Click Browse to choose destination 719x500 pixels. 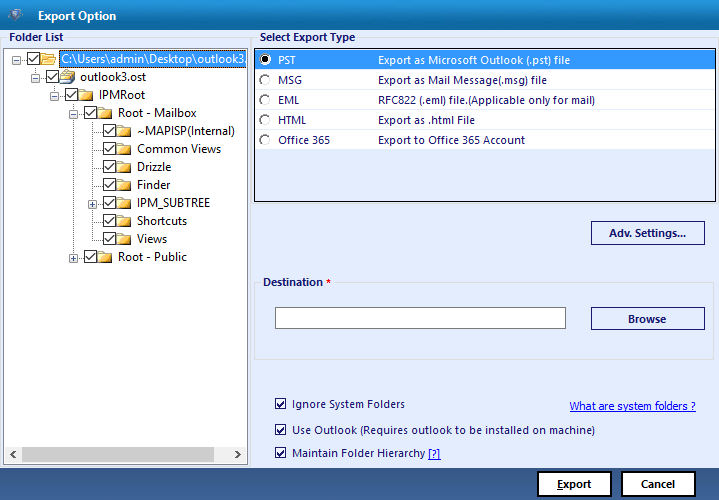click(x=647, y=319)
